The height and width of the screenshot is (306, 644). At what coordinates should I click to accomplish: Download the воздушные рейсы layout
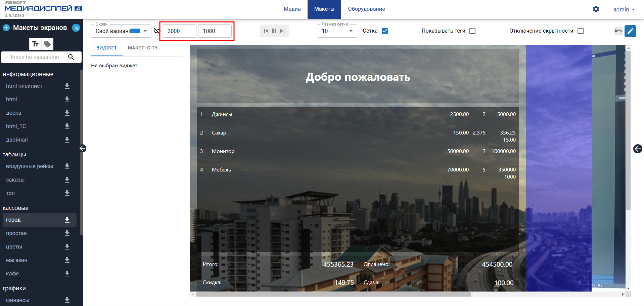(x=67, y=166)
